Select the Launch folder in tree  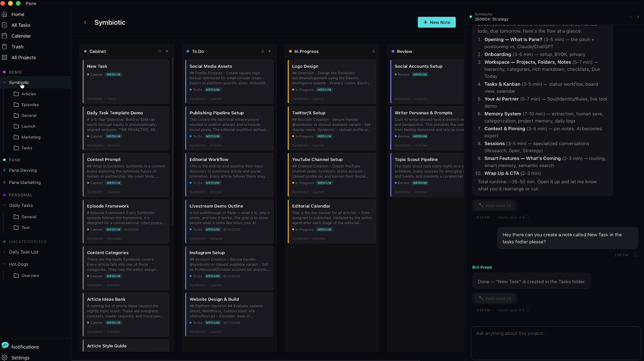point(24,126)
